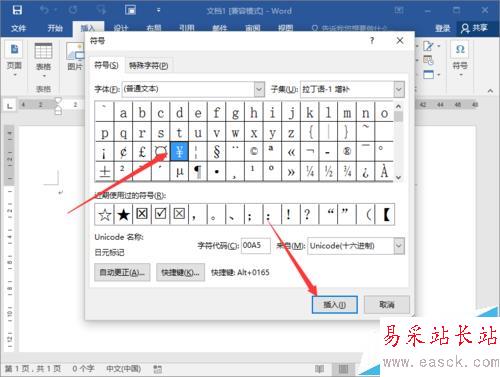
Task: Switch to the 特殊字符(P) tab
Action: 149,66
